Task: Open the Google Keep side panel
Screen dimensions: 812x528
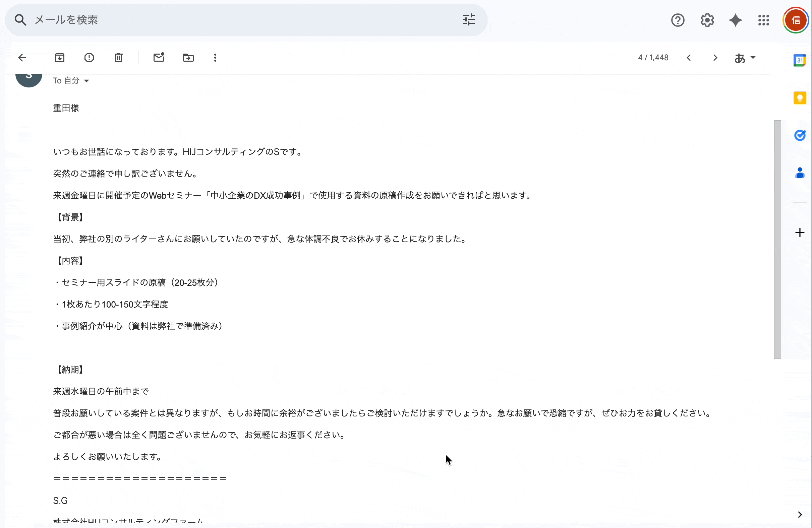Action: point(800,98)
